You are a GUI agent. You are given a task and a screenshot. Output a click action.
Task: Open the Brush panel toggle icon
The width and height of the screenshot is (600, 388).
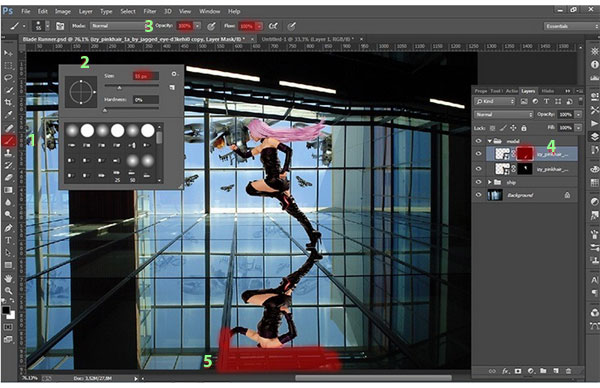(60, 26)
